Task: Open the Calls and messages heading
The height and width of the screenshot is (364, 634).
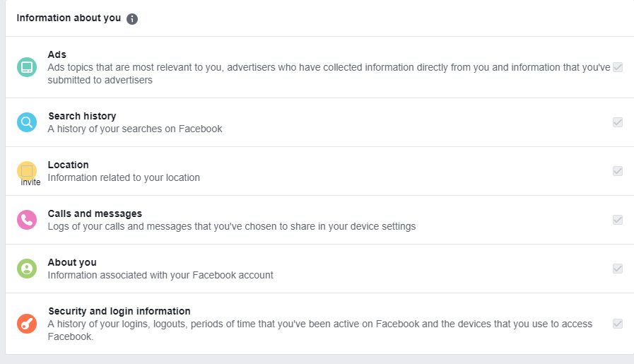Action: 95,213
